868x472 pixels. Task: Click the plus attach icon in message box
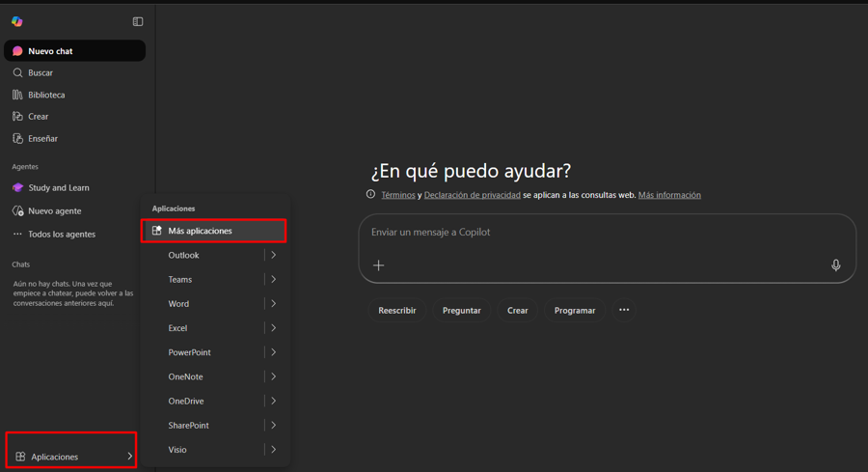point(379,265)
